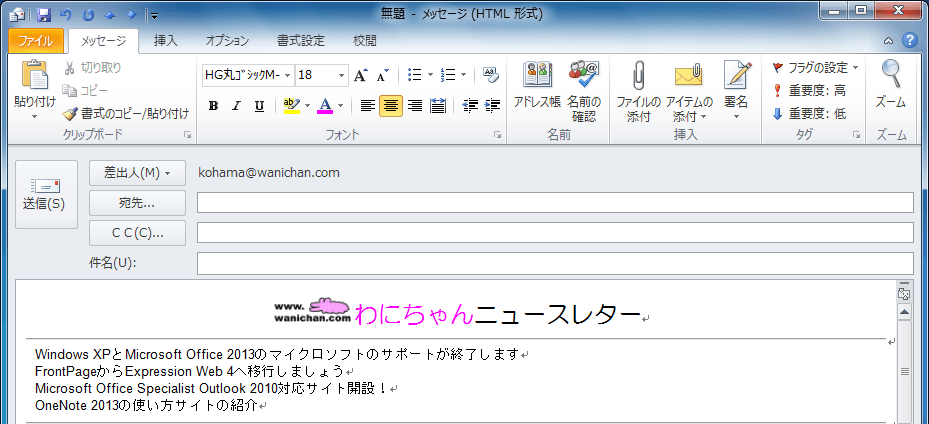Run 名前の確認 check names
This screenshot has height=424, width=929.
coord(584,90)
